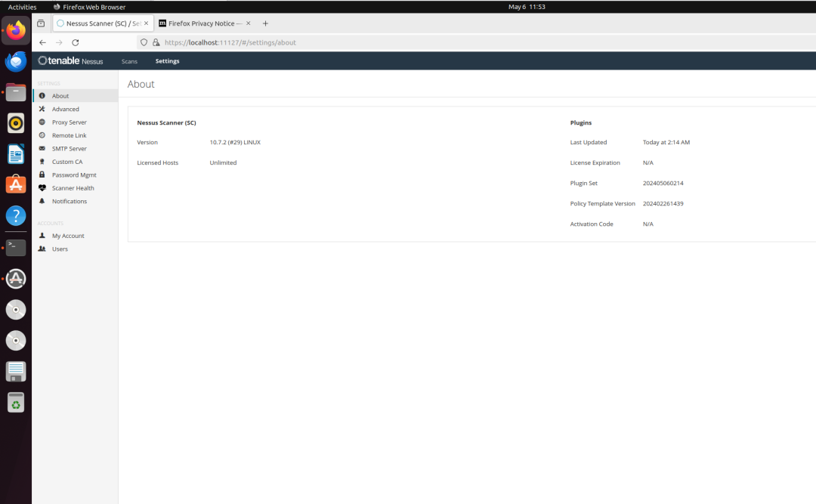Open the Firefox Web Browser app menu
This screenshot has width=816, height=504.
pos(89,7)
